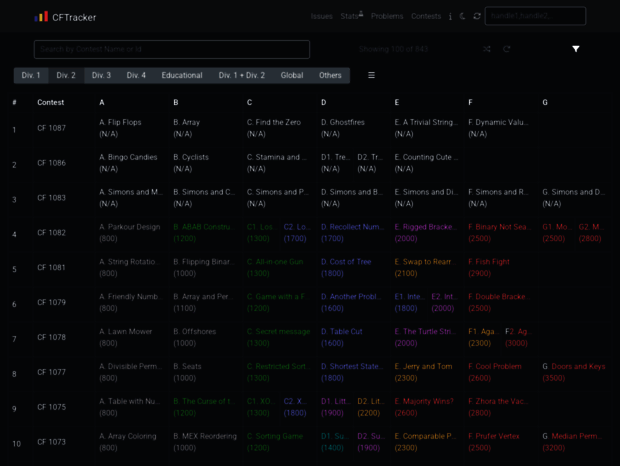
Task: Open problem B. Offshores
Action: tap(195, 332)
